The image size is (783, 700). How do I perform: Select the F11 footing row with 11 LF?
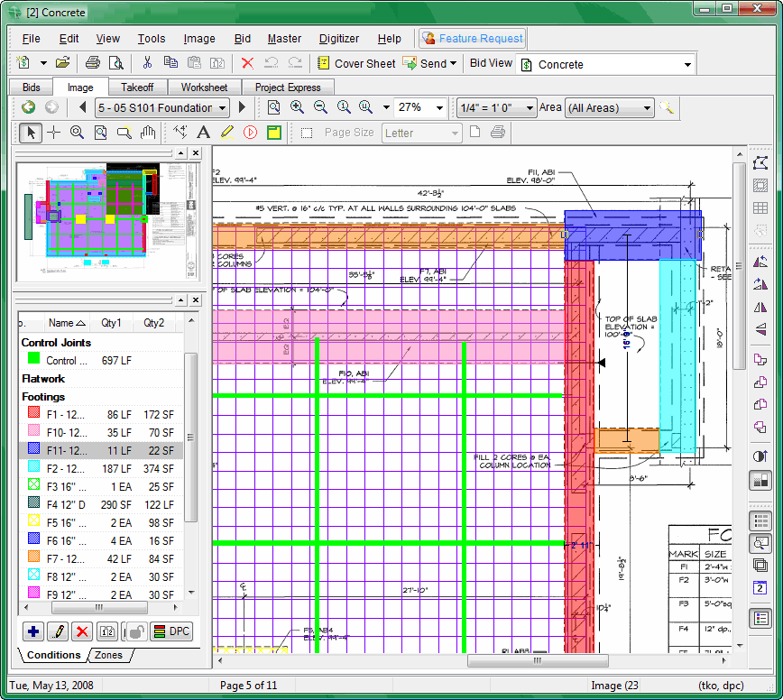(101, 450)
